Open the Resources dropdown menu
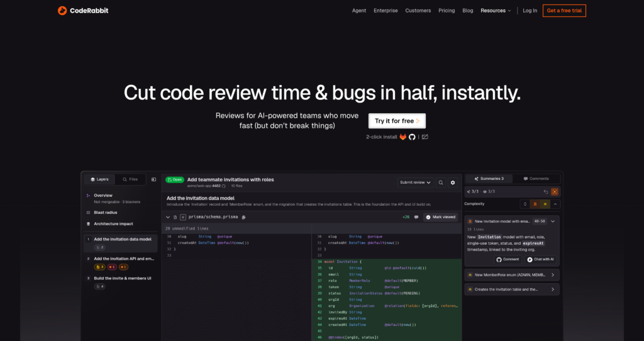Viewport: 644px width, 341px height. (x=496, y=11)
